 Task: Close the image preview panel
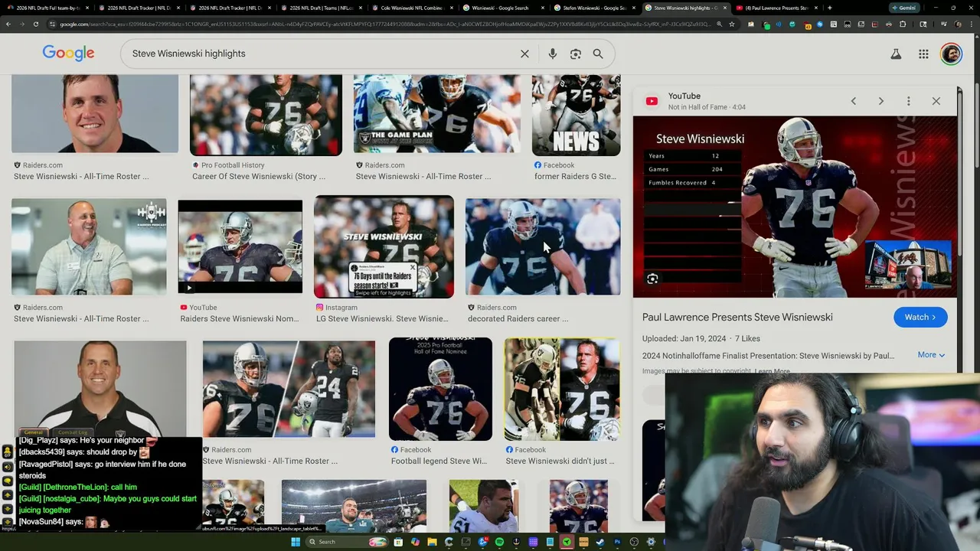point(936,101)
